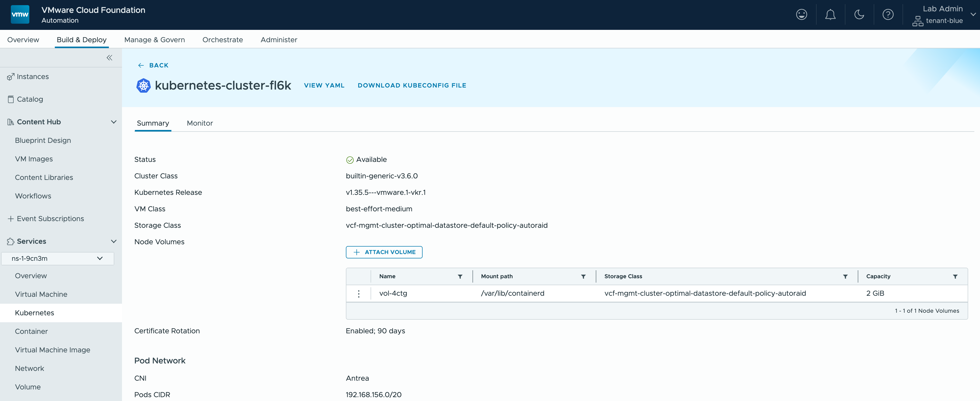Click the Name column header
This screenshot has width=980, height=401.
(x=387, y=277)
